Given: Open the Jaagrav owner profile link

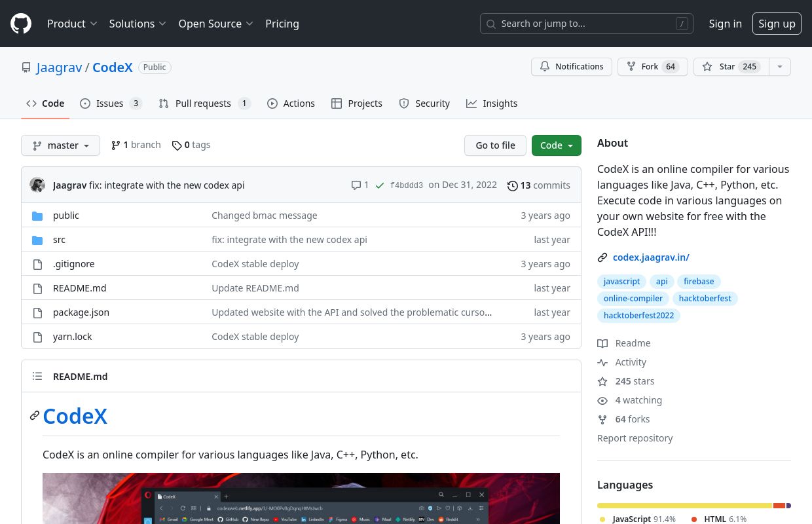Looking at the screenshot, I should coord(60,67).
